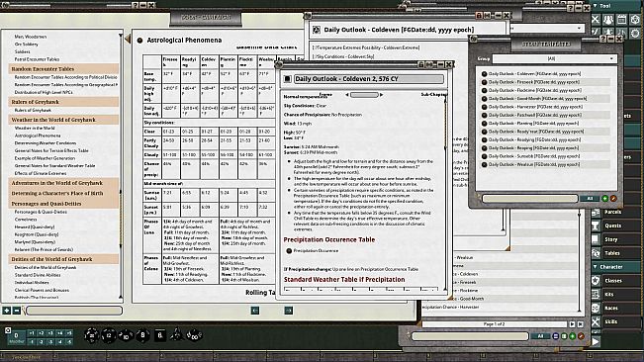Click next page arrow beside Page 1 of 2
644x362 pixels.
(572, 324)
